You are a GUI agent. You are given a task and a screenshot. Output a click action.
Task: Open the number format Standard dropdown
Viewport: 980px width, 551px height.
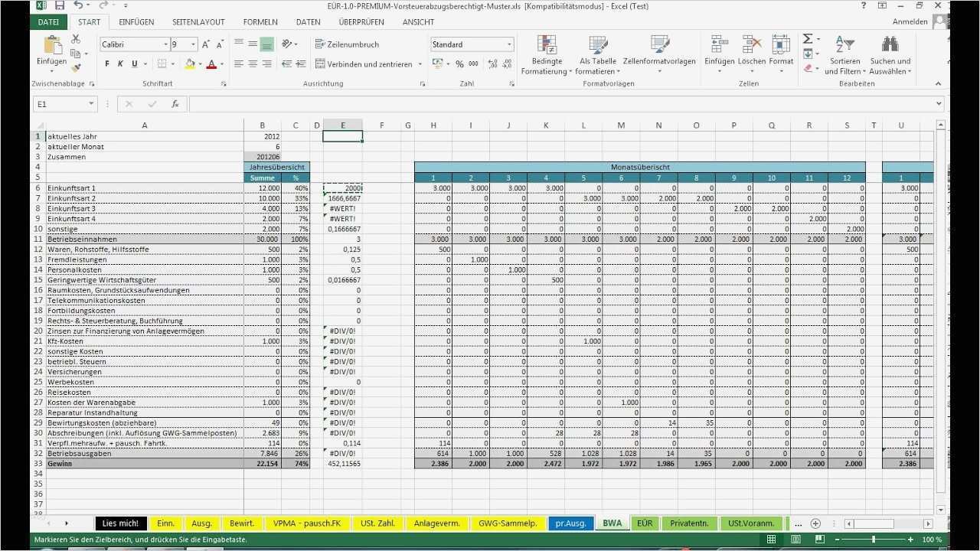tap(509, 45)
